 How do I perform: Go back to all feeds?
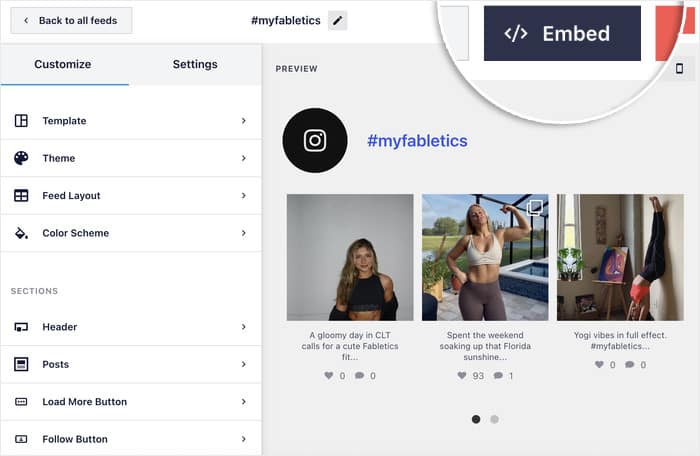pyautogui.click(x=71, y=21)
